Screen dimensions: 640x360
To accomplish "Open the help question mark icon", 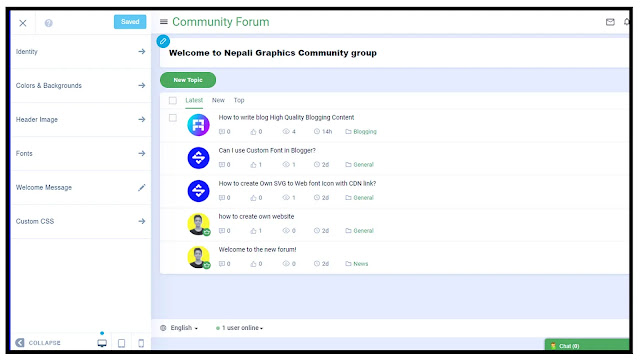I will (49, 23).
